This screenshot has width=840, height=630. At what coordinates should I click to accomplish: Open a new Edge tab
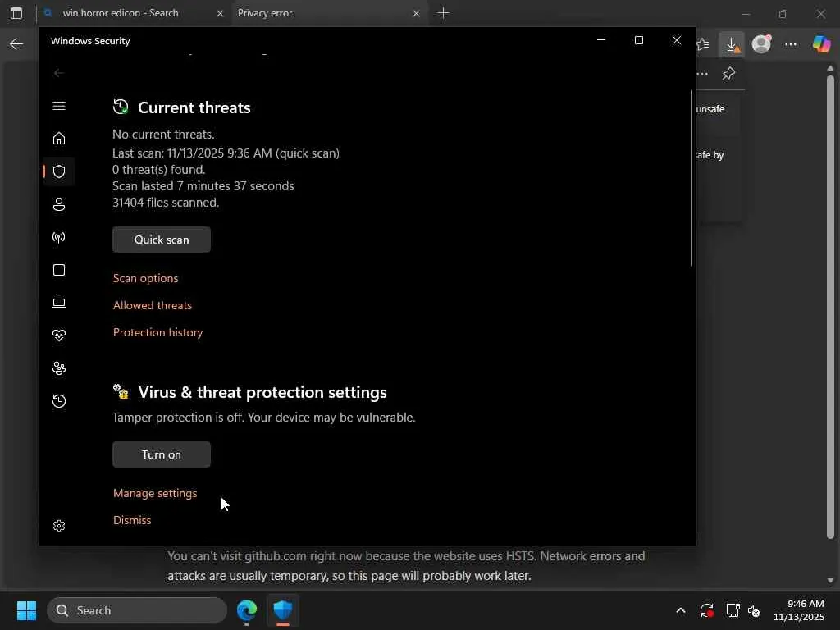(444, 13)
